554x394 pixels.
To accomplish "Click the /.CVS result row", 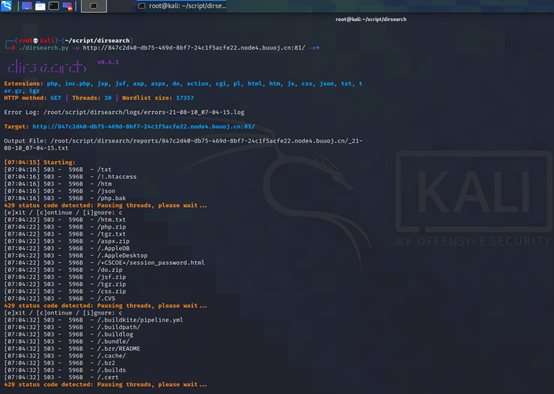I will [60, 299].
